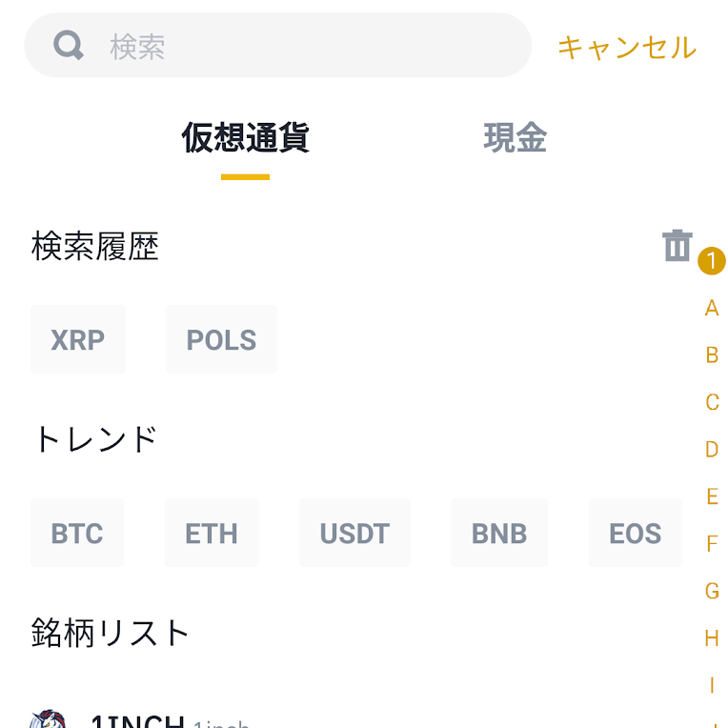Image resolution: width=728 pixels, height=728 pixels.
Task: Jump to the top index badge
Action: (712, 261)
